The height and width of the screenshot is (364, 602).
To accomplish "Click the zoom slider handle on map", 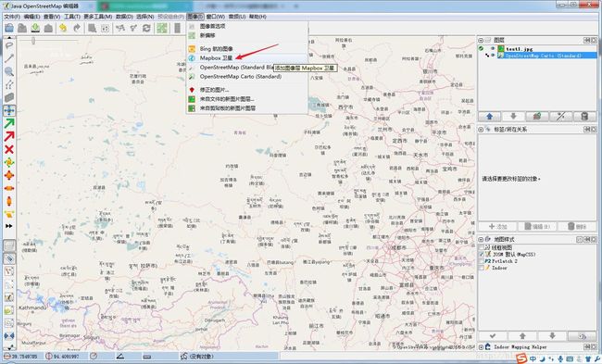I will 33,41.
